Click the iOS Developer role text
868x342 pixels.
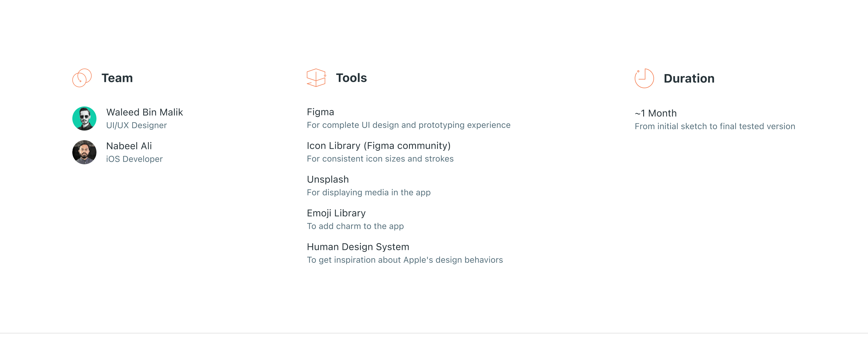tap(134, 159)
